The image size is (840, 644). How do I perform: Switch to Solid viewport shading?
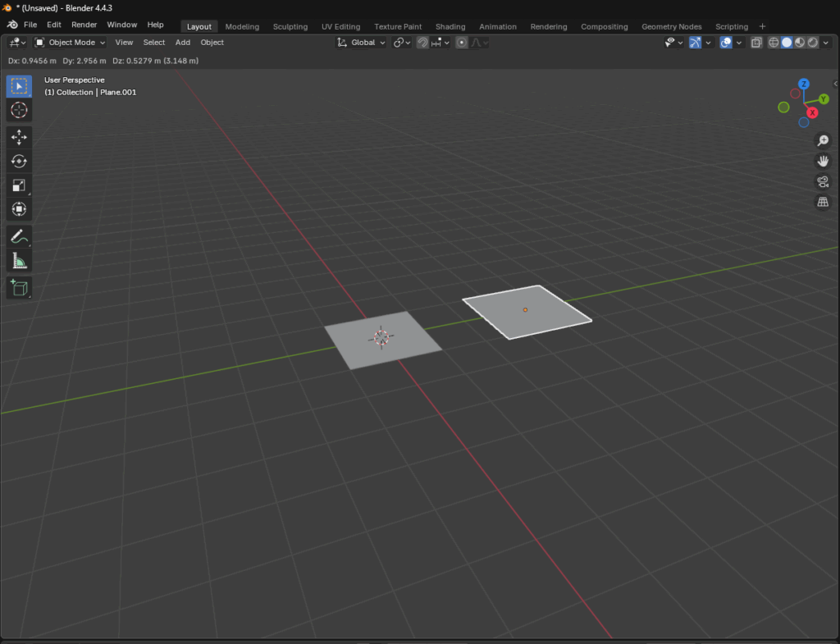pyautogui.click(x=787, y=43)
